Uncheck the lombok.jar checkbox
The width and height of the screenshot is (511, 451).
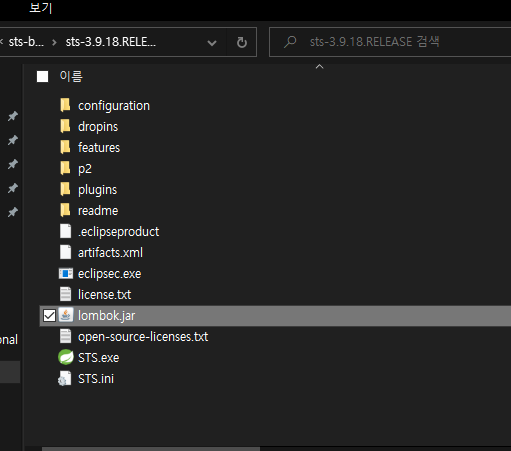click(x=49, y=315)
